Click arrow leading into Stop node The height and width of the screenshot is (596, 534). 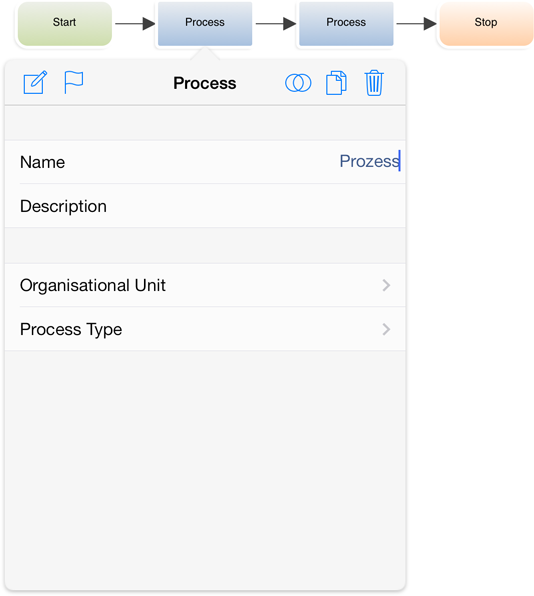(x=417, y=24)
